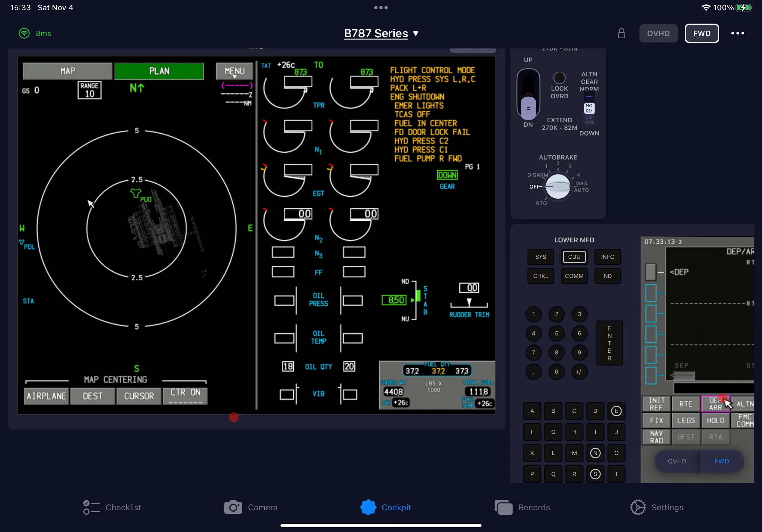Select SYS on the Lower MFD panel
The height and width of the screenshot is (532, 762).
(x=541, y=257)
